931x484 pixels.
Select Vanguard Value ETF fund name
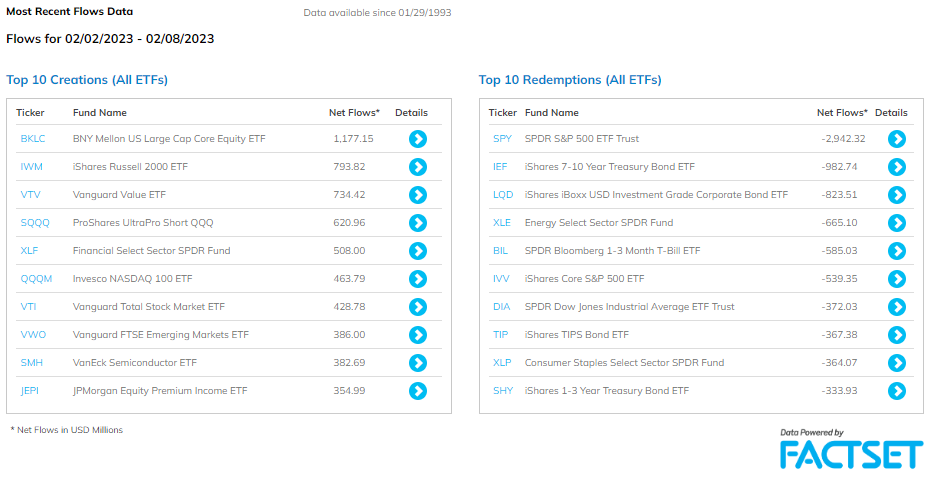[119, 195]
